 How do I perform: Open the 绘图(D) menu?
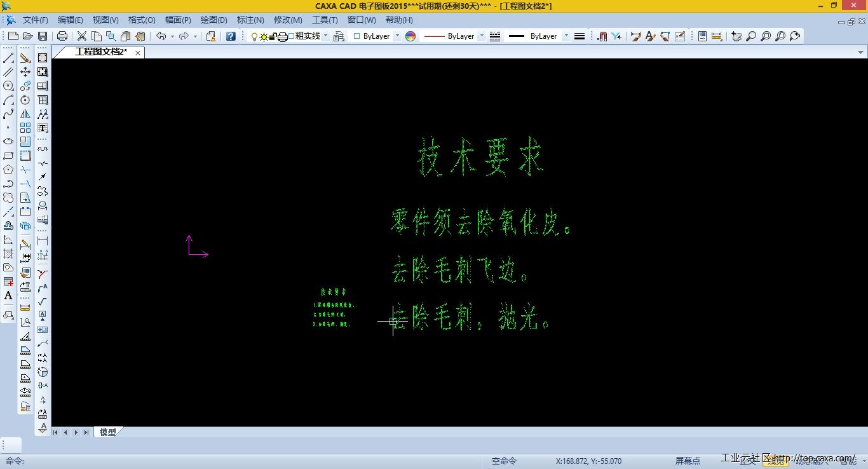(x=214, y=20)
